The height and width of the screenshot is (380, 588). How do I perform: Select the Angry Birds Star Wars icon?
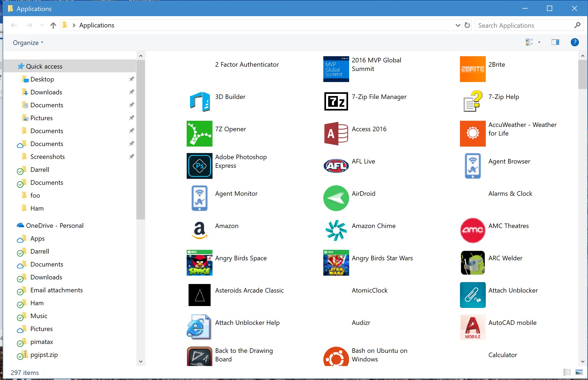point(336,263)
